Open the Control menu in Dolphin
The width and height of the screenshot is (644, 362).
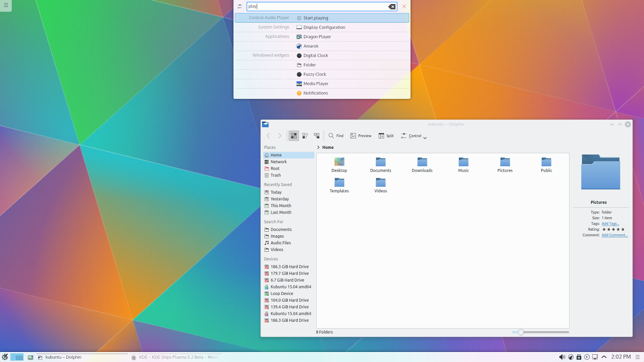(x=413, y=136)
